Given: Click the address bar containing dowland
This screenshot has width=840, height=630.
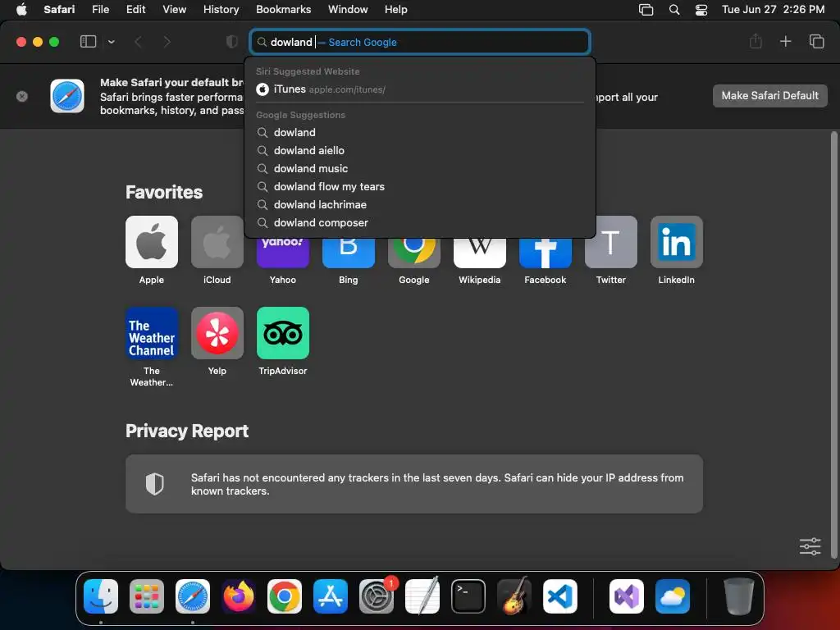Looking at the screenshot, I should [x=420, y=42].
